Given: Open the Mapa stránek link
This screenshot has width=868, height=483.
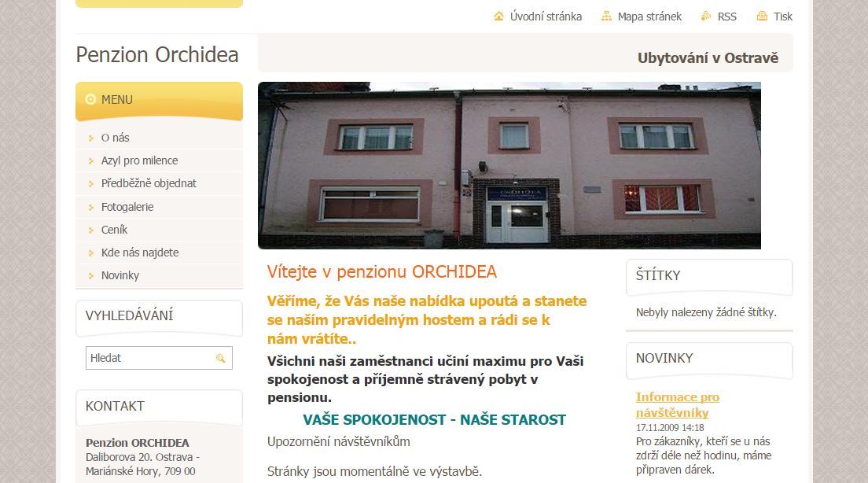Looking at the screenshot, I should 649,17.
